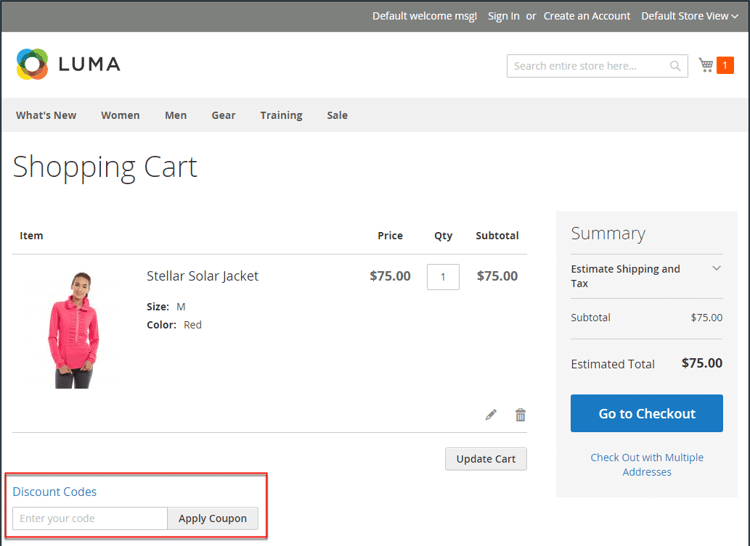The height and width of the screenshot is (546, 750).
Task: Open the shopping cart icon in header
Action: 706,65
